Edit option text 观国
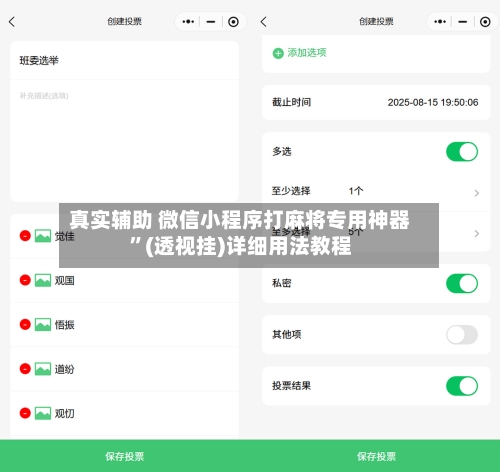Viewport: 500px width, 472px height. click(65, 281)
